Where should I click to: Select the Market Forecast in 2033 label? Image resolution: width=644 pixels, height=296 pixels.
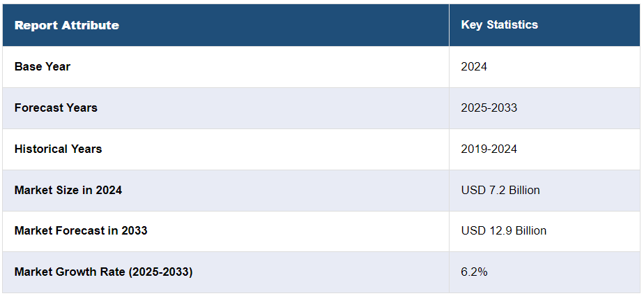pos(81,230)
